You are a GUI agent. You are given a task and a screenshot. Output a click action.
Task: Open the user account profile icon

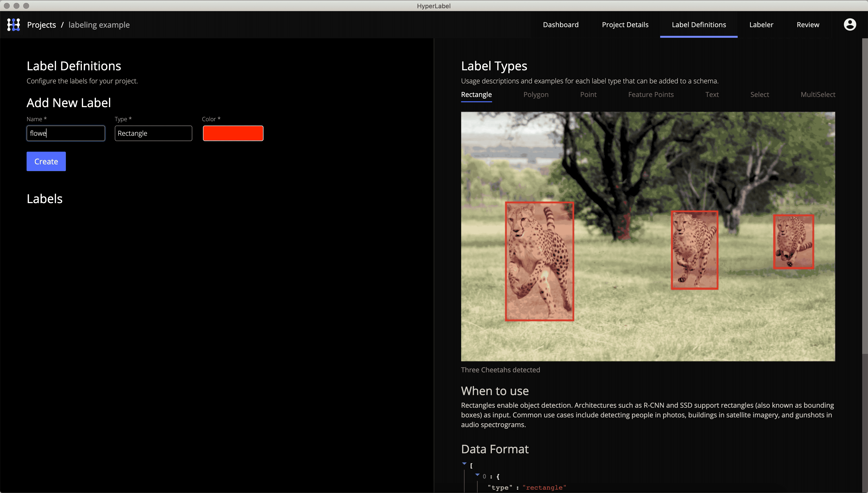850,25
